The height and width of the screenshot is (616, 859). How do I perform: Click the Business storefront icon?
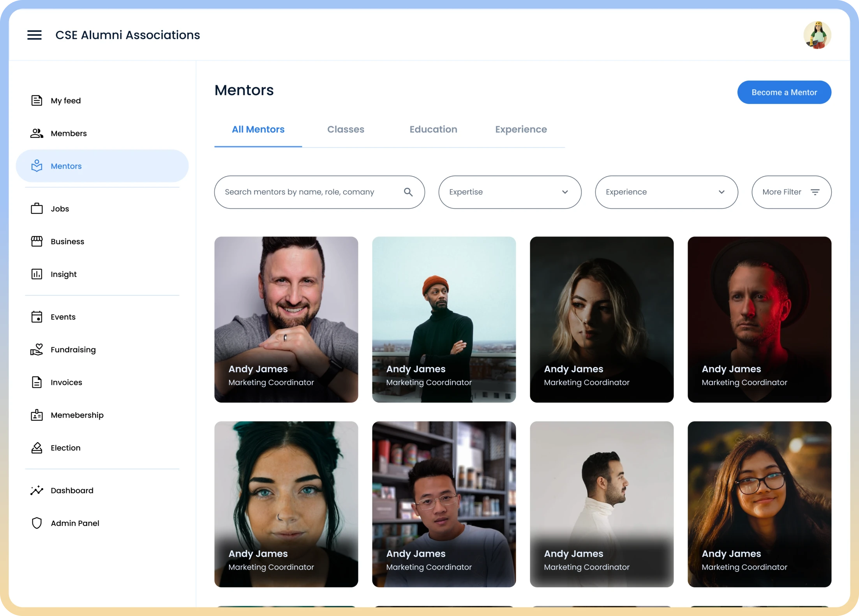point(37,242)
